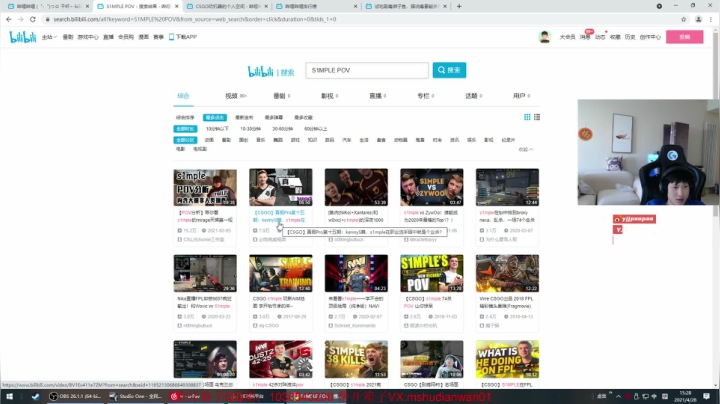Screen dimensions: 720x404
Task: Select 60分钟以上 duration filter
Action: tap(315, 129)
